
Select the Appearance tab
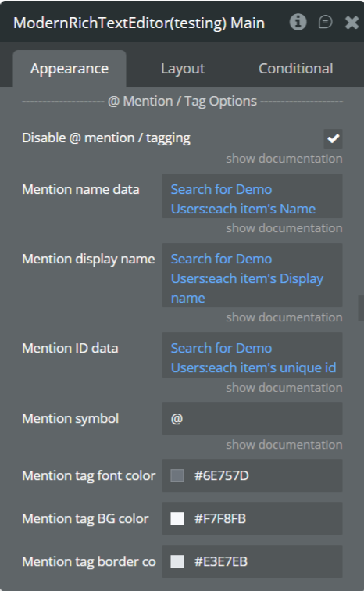70,69
